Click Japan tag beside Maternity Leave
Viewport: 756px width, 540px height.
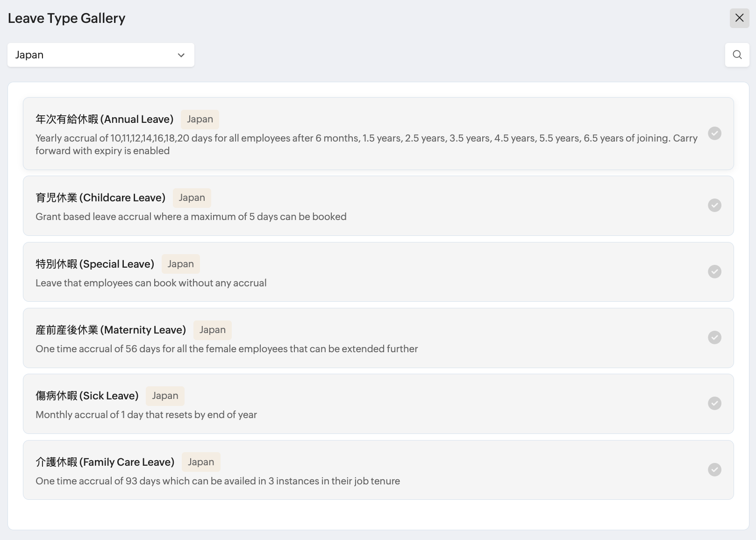click(213, 330)
